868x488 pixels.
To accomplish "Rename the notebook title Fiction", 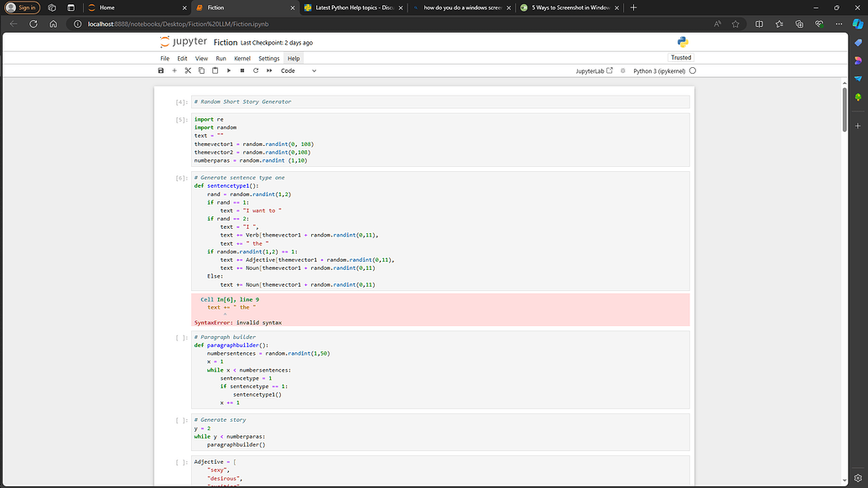I will 226,43.
